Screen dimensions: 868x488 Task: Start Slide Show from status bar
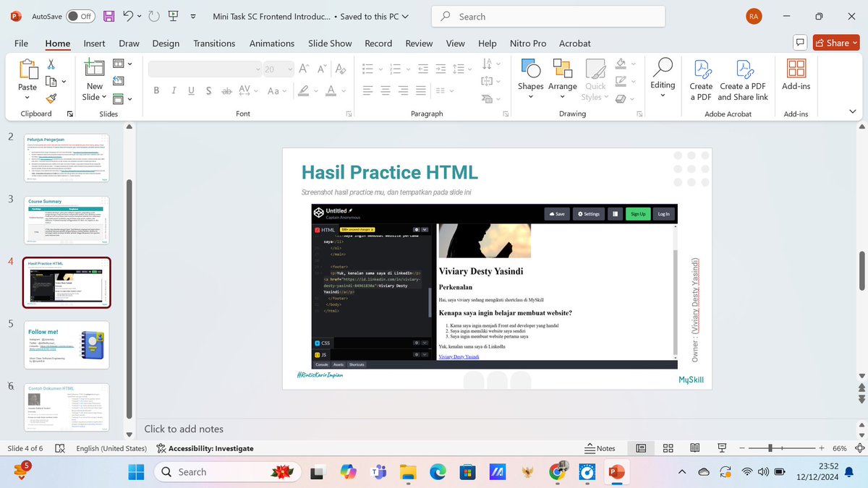tap(723, 448)
